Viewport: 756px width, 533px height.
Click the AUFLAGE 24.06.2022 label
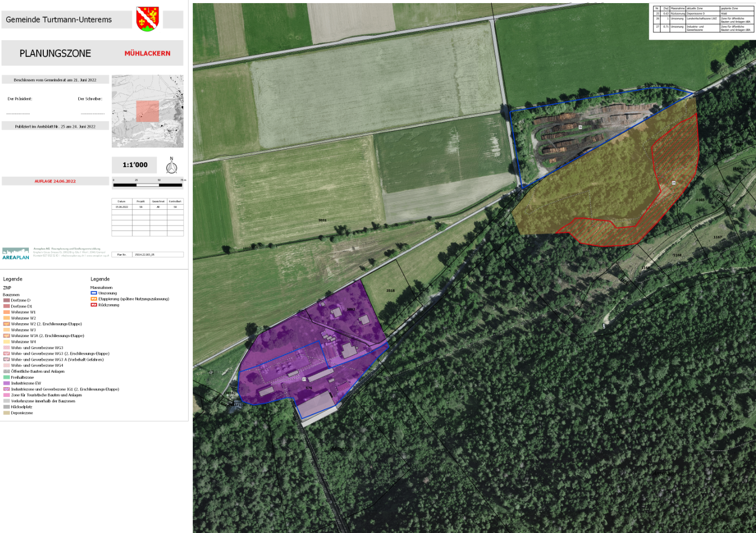coord(55,181)
